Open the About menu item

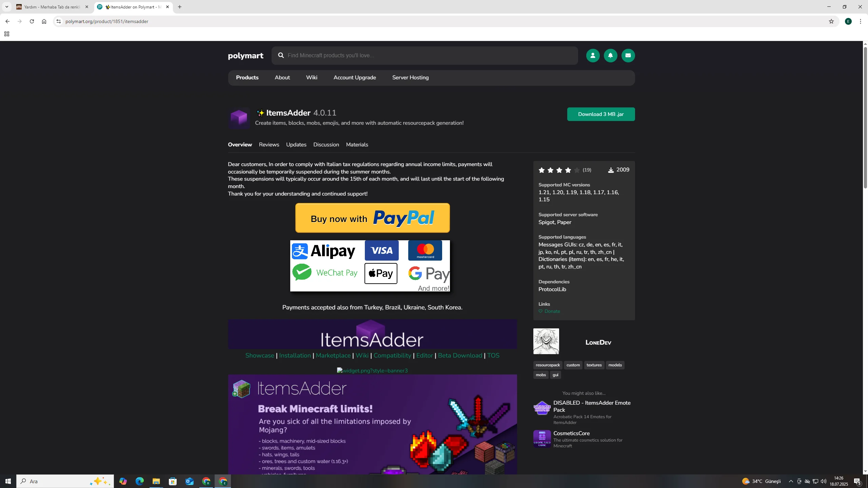[x=282, y=78]
